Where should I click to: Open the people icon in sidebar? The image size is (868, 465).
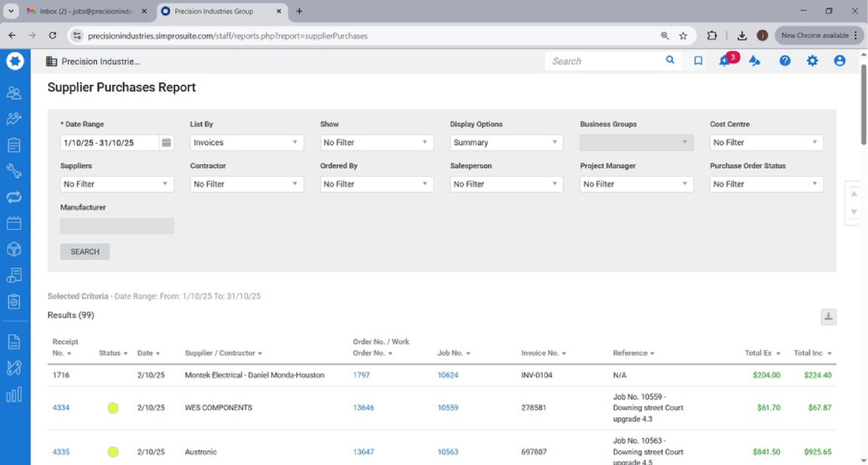14,93
